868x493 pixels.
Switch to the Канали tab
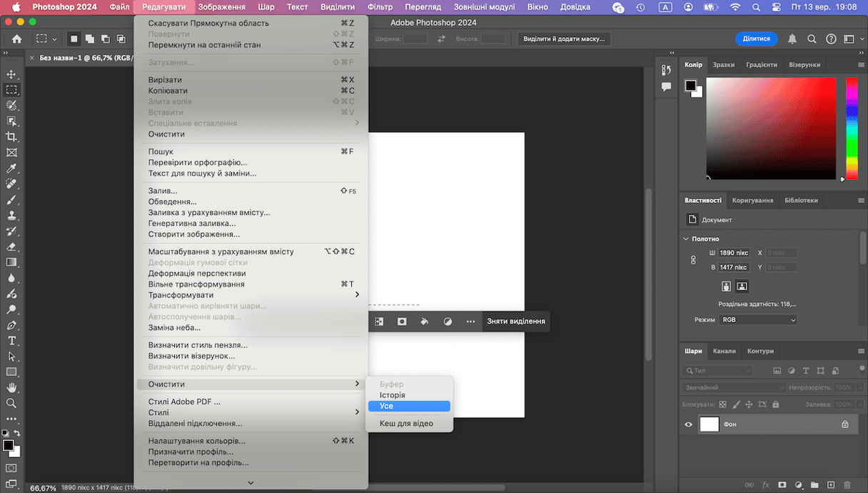point(725,351)
